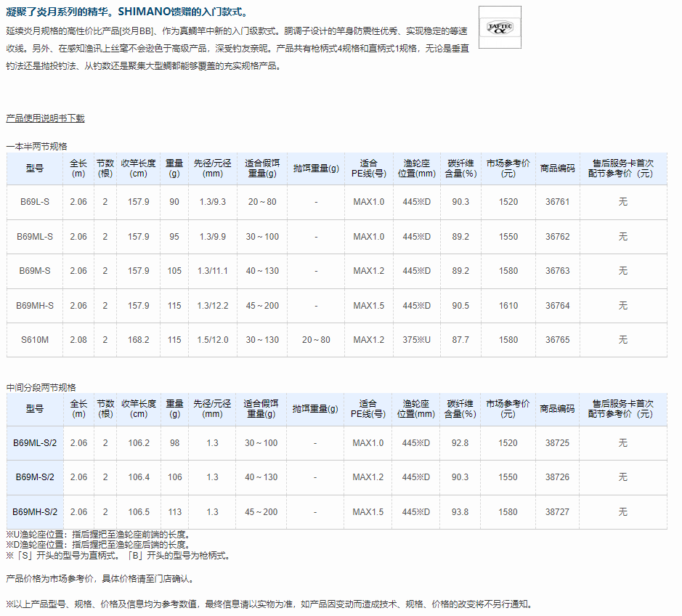Click the closed length value 106.5
The image size is (682, 616).
[x=139, y=512]
